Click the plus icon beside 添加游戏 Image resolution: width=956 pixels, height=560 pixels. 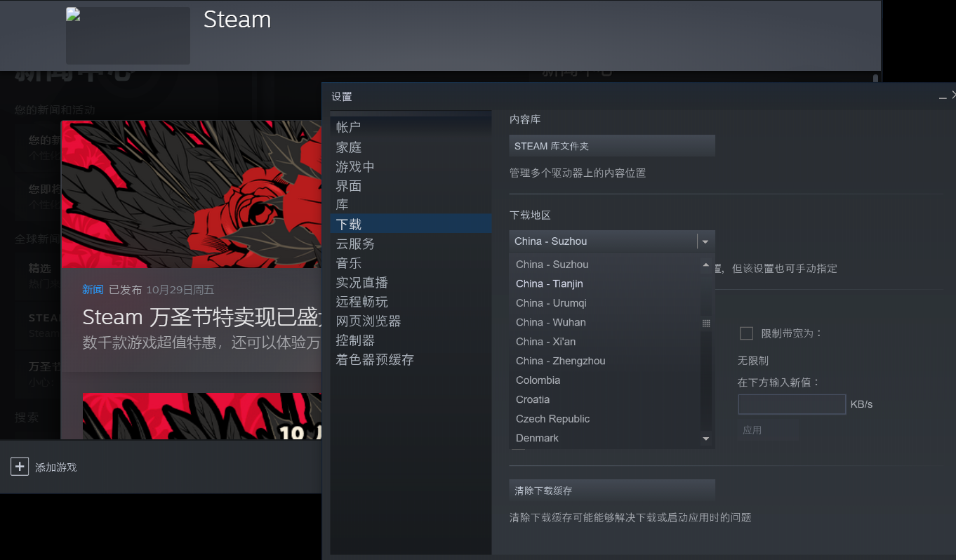click(x=20, y=467)
